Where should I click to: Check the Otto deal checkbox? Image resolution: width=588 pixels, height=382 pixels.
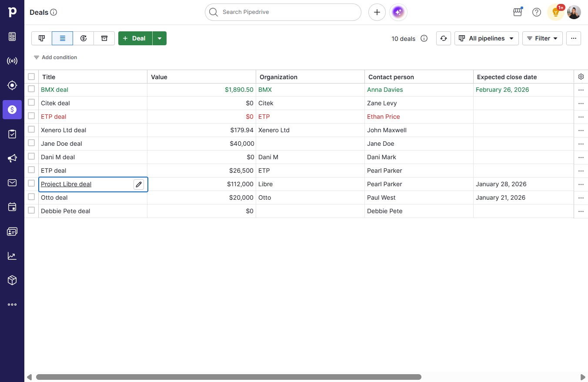tap(31, 197)
